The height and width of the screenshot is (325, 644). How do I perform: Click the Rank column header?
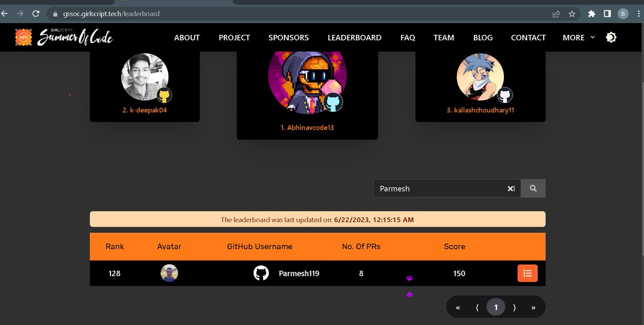[x=115, y=247]
